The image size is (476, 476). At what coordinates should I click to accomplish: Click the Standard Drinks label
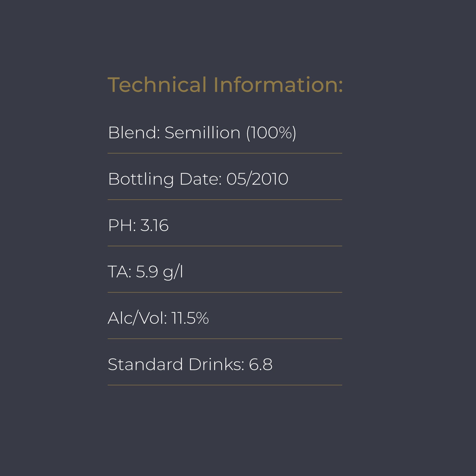(x=176, y=364)
